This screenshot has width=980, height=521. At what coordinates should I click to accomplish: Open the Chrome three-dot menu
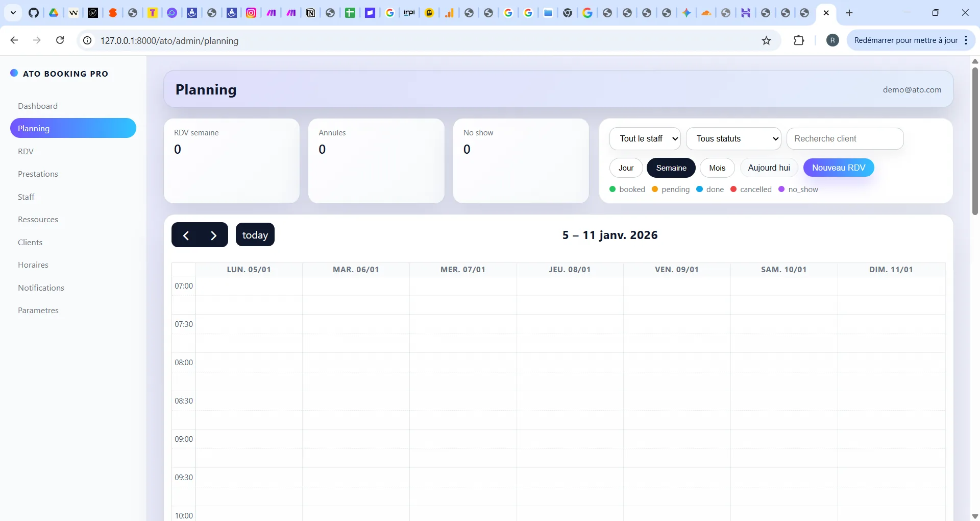[966, 40]
